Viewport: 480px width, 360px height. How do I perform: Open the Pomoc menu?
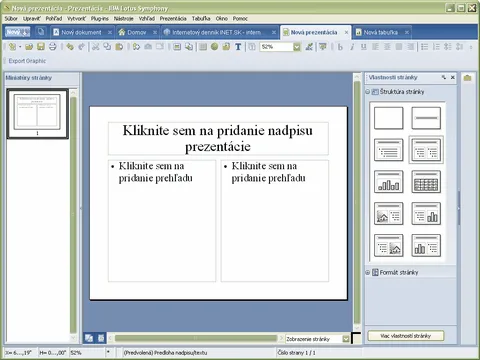[240, 18]
